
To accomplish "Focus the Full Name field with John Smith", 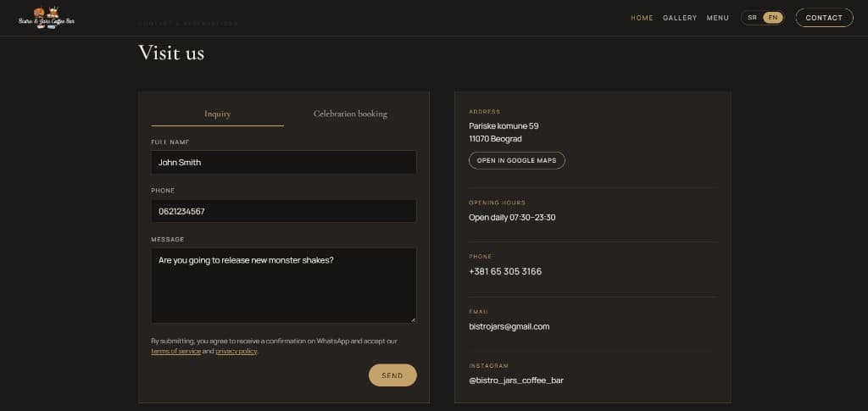I will [x=283, y=163].
